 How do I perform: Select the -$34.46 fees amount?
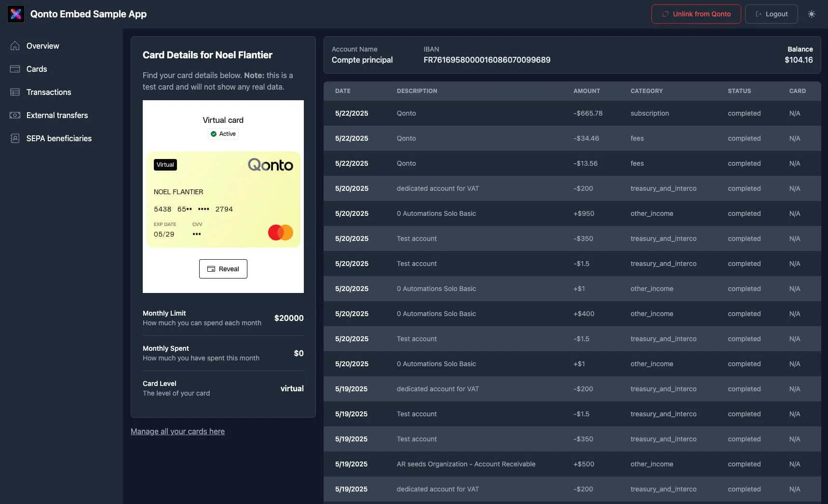pos(586,138)
